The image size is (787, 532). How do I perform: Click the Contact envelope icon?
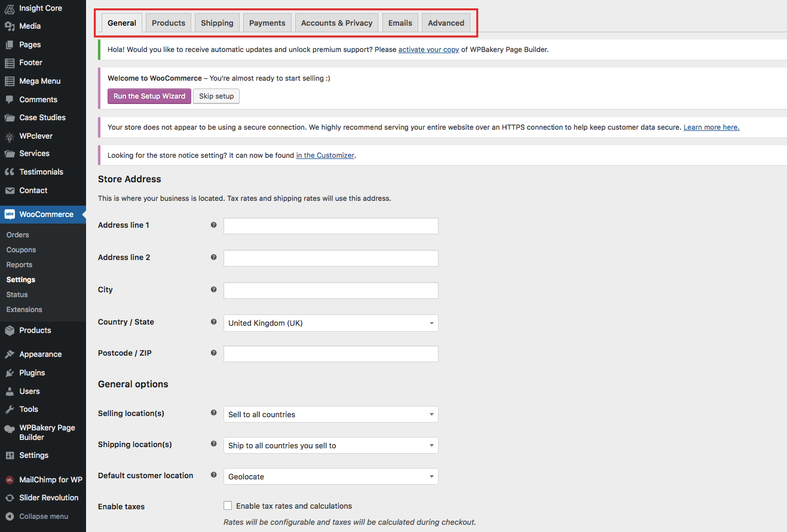(x=10, y=191)
